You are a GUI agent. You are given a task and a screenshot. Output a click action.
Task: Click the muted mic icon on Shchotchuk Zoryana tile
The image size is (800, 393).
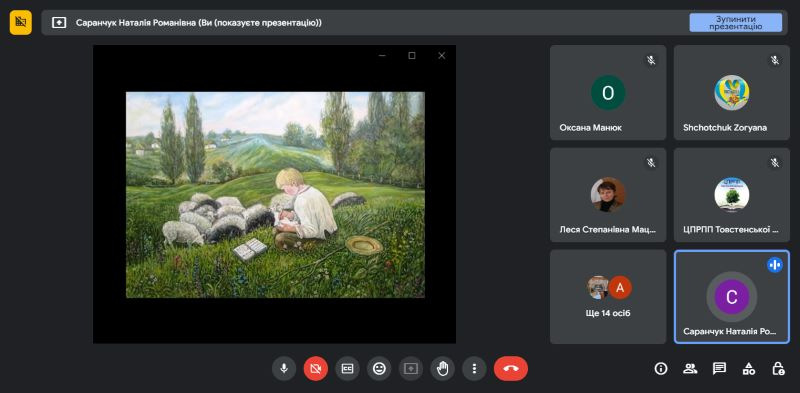point(774,60)
